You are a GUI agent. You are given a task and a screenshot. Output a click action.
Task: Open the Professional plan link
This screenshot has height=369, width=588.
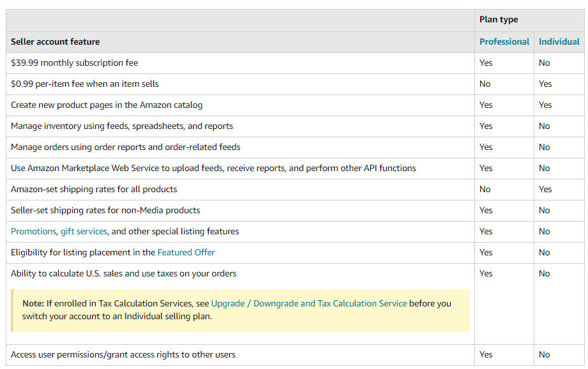pyautogui.click(x=504, y=41)
